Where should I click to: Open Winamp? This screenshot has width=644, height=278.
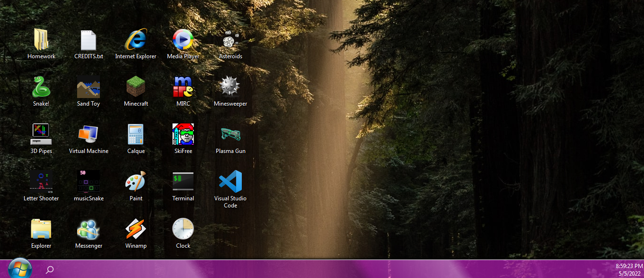(136, 233)
